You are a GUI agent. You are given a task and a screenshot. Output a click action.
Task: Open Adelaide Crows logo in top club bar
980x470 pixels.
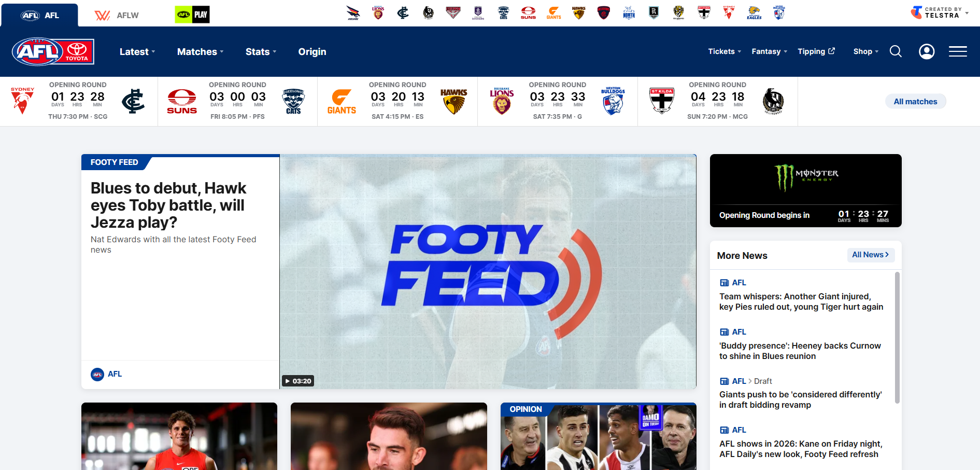click(x=353, y=13)
